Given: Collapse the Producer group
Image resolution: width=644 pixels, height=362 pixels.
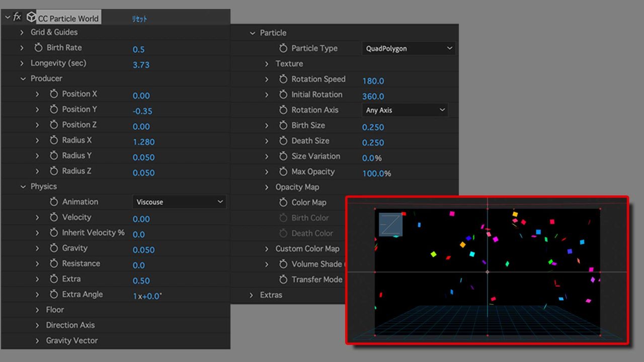Looking at the screenshot, I should [x=23, y=78].
